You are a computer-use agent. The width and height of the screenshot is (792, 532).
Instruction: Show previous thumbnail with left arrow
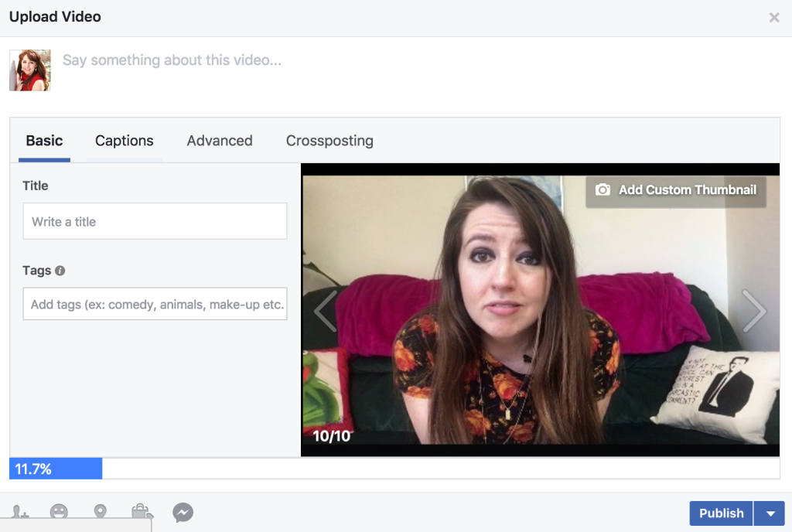coord(325,311)
